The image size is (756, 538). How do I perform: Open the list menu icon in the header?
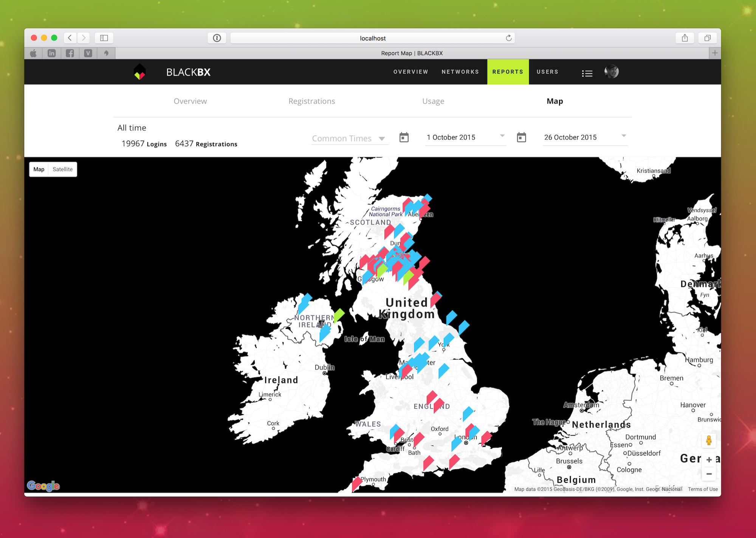[x=587, y=73]
